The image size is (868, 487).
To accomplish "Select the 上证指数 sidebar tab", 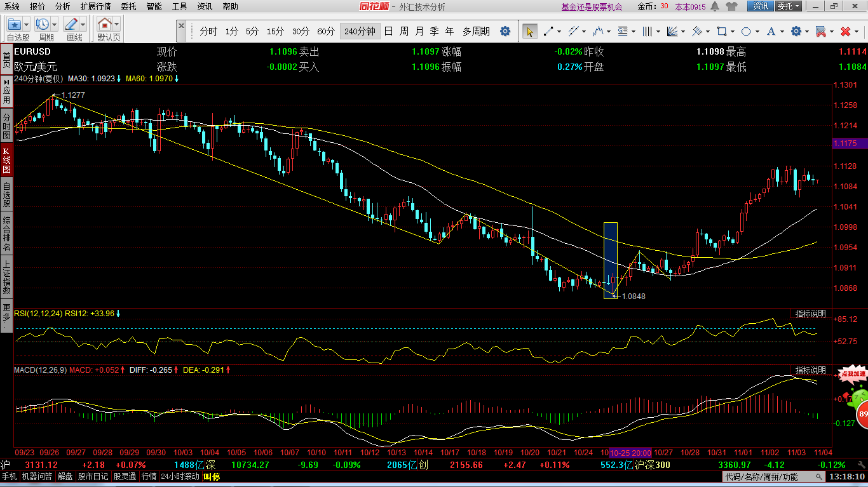I will (x=6, y=277).
